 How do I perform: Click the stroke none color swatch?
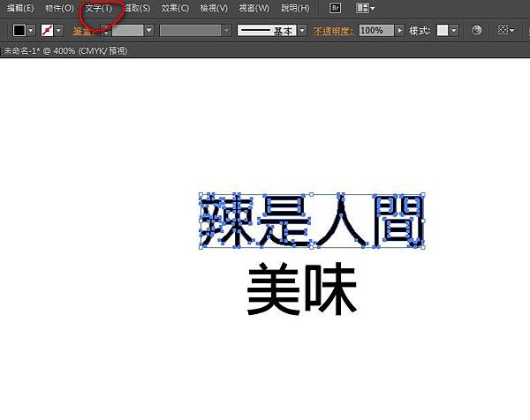click(x=48, y=30)
